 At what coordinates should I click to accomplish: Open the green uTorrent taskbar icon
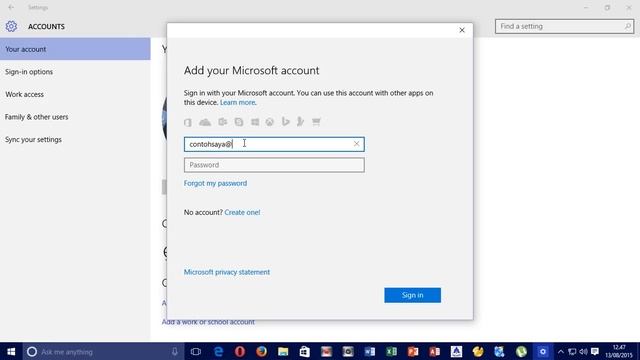pyautogui.click(x=521, y=351)
